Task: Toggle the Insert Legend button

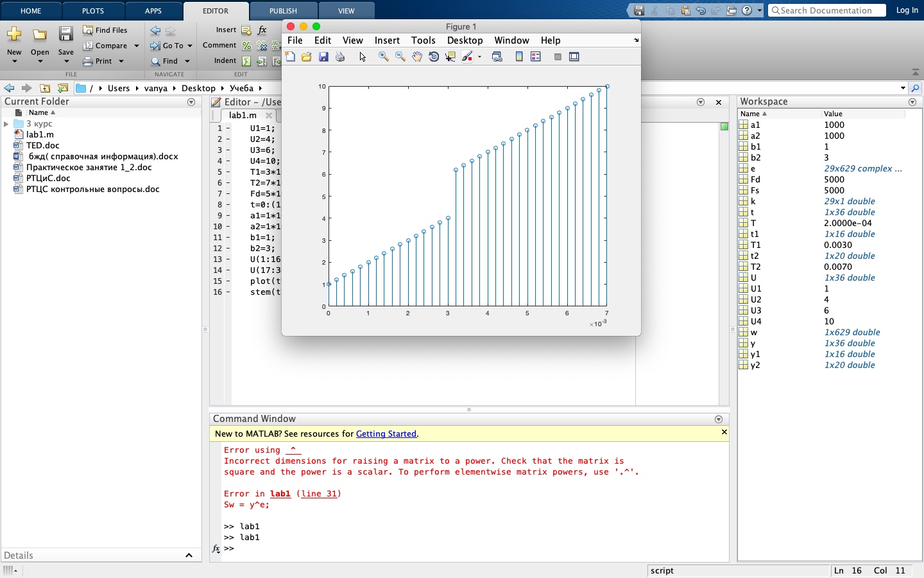Action: (x=536, y=57)
